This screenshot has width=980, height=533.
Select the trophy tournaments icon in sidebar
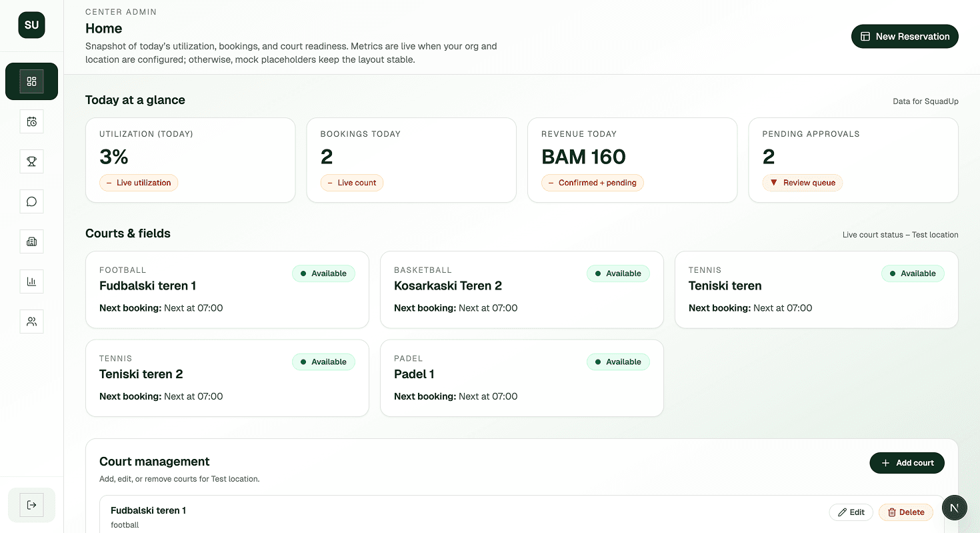coord(31,161)
